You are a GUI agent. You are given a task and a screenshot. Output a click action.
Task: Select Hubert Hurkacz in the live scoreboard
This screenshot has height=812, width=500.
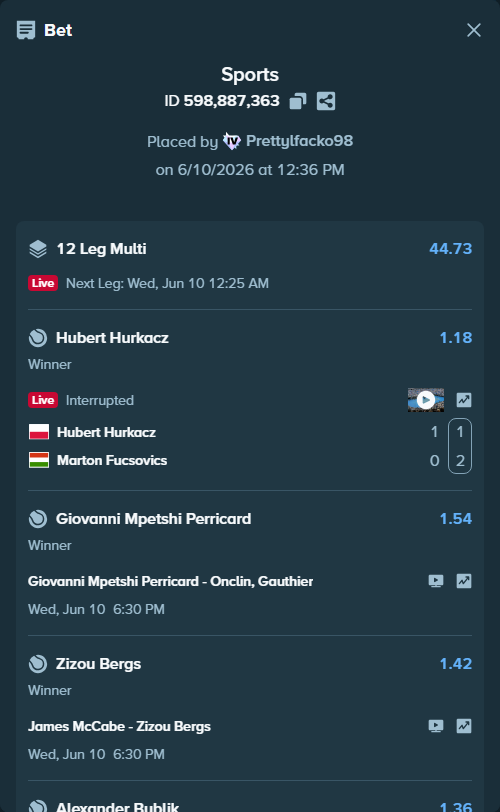[x=106, y=432]
